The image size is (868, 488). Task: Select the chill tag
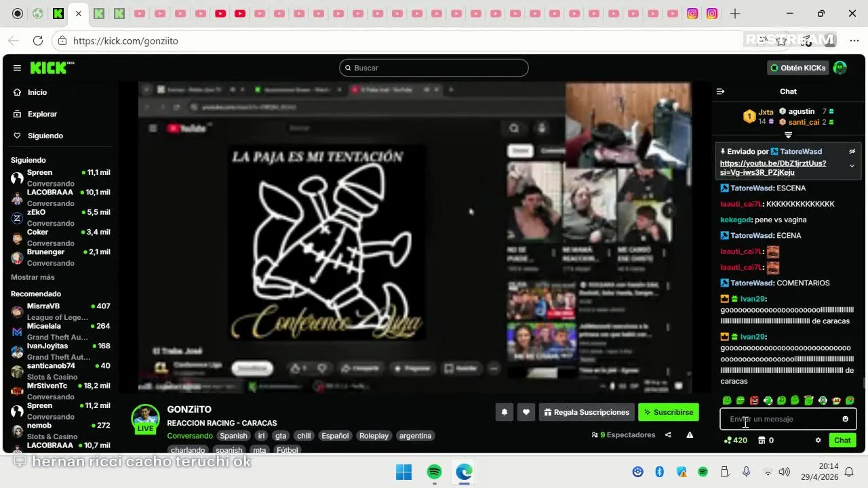pos(304,436)
